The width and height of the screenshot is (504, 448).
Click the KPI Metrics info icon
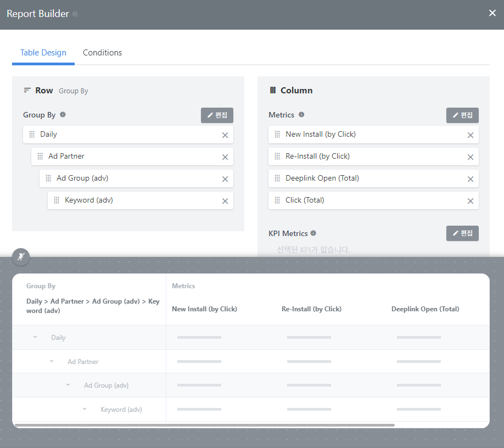click(313, 233)
